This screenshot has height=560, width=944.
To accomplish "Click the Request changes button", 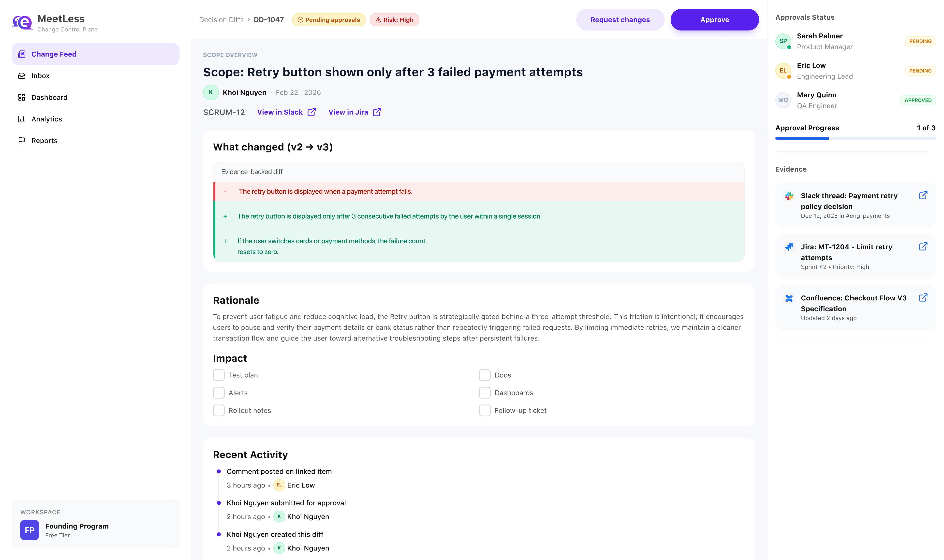I will point(620,20).
